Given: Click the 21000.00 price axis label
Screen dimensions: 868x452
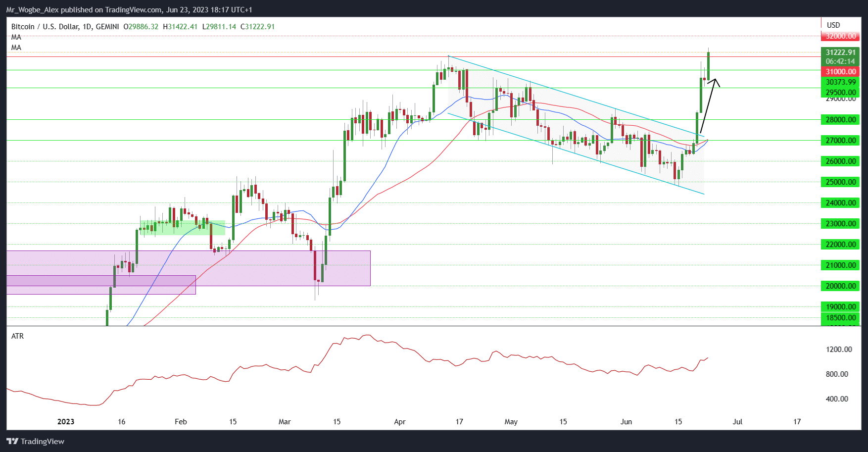Looking at the screenshot, I should 841,265.
